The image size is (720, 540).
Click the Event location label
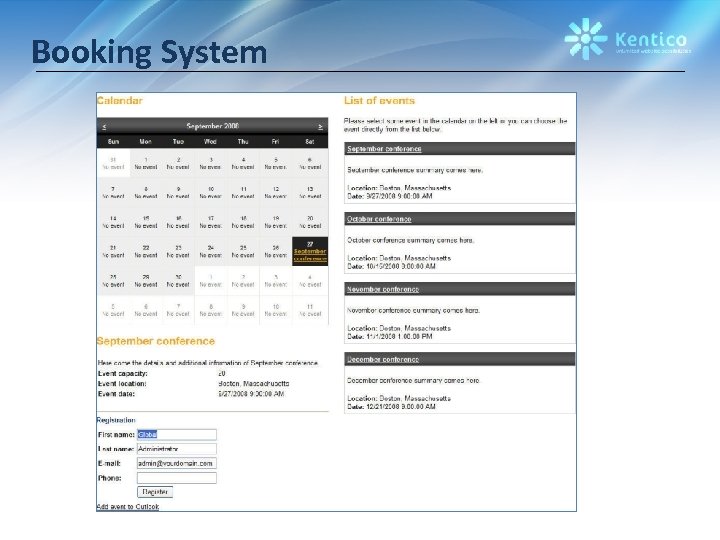click(122, 383)
